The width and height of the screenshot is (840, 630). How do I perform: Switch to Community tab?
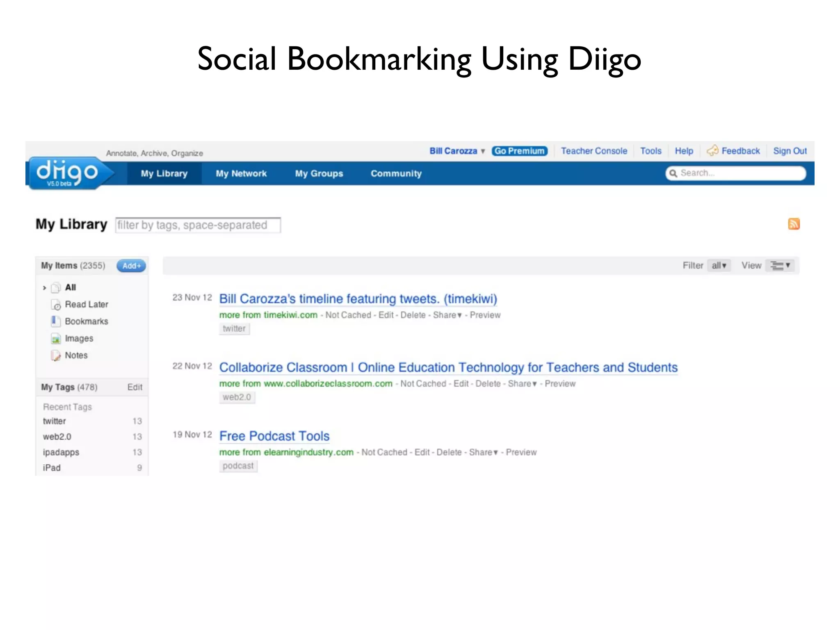[x=396, y=173]
